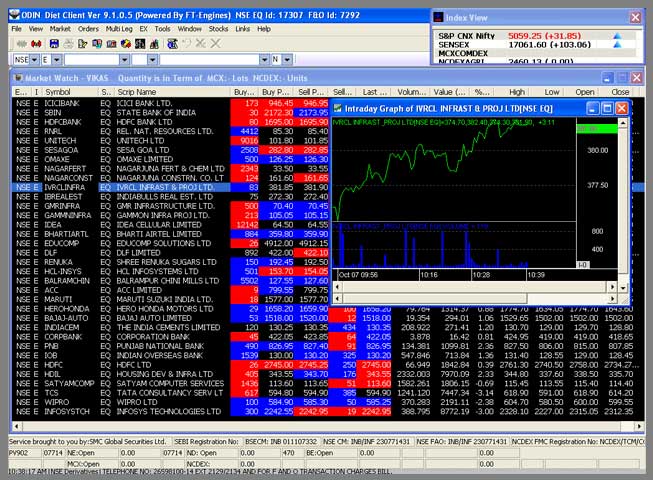Screen dimensions: 653x480
Task: Click the red disconnect arrows toolbar icon
Action: [x=36, y=44]
